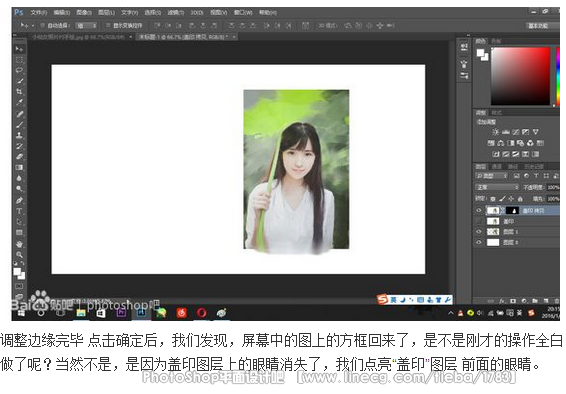Hide the 图层 0 layer via its eye icon

[x=479, y=242]
